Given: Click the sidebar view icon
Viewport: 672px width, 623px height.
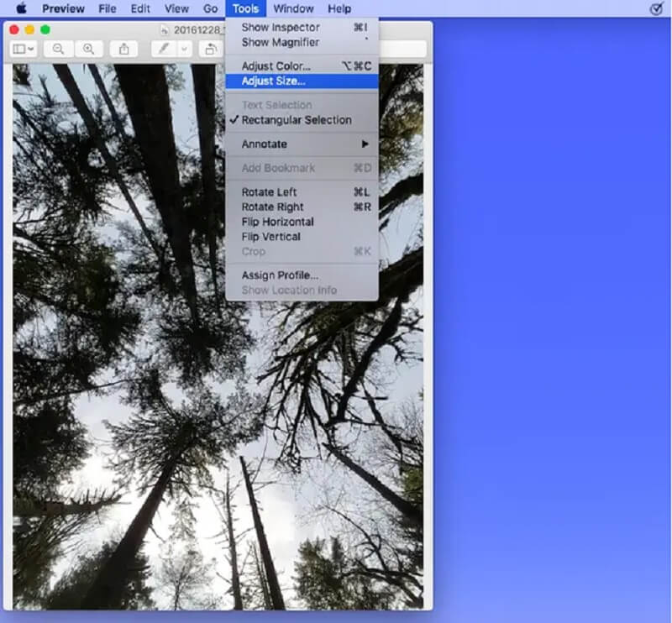Looking at the screenshot, I should coord(23,50).
